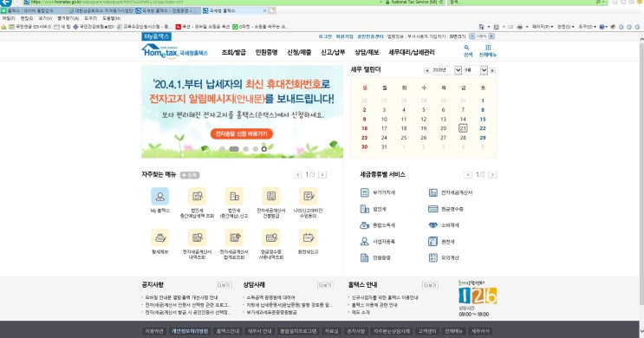
Task: Click 전자세금계산서 service icon in tax services
Action: (x=433, y=192)
